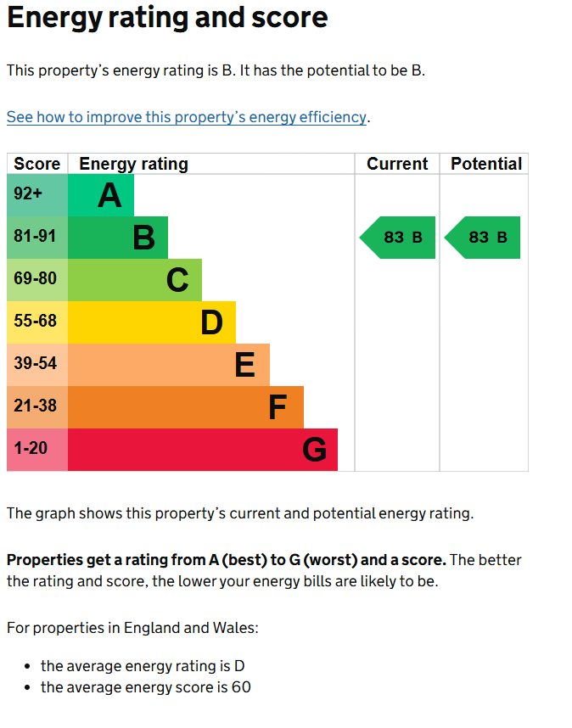Select the 39-54 score range cell

[x=37, y=365]
